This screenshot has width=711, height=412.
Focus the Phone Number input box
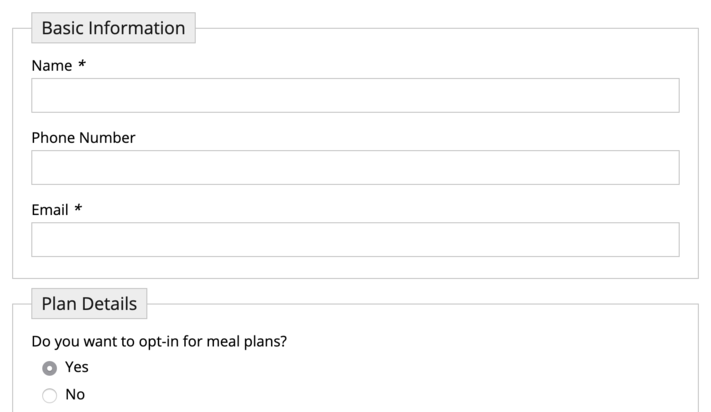(x=355, y=168)
